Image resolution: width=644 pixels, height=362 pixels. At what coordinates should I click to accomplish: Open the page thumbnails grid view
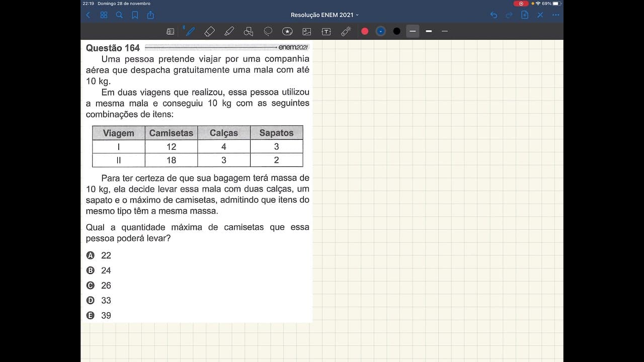pos(104,15)
